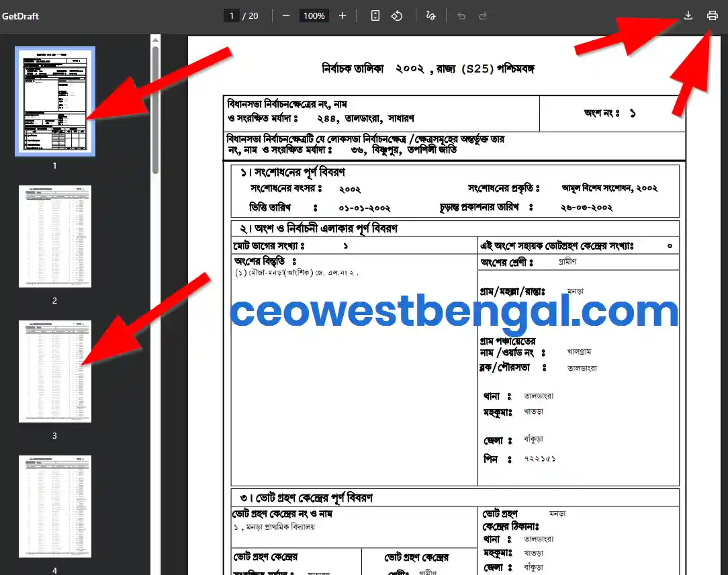Select the page 4 thumbnail
The image size is (728, 575).
click(x=54, y=506)
